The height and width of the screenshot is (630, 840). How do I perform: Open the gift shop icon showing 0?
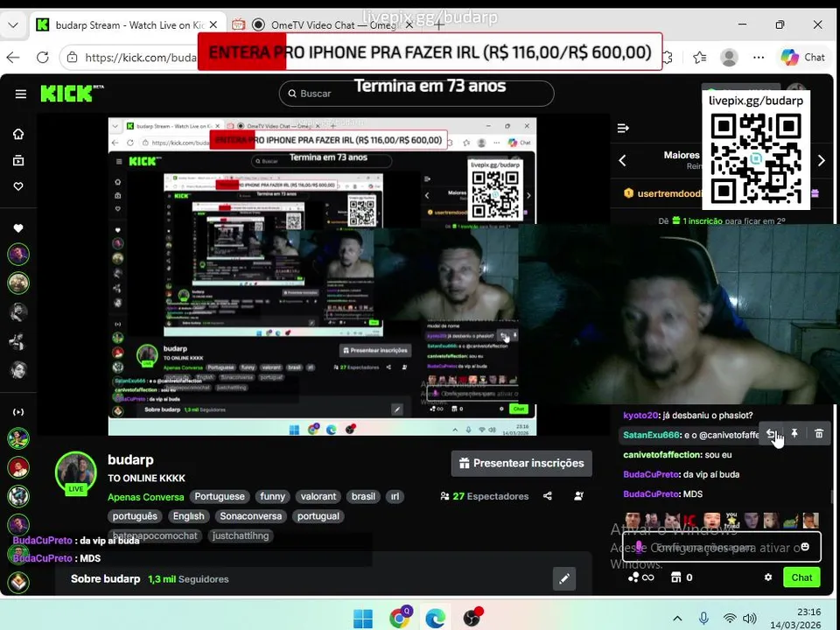coord(682,577)
